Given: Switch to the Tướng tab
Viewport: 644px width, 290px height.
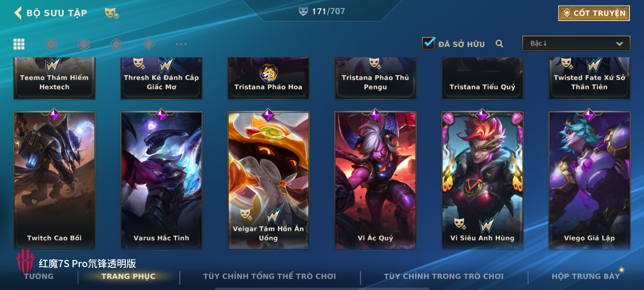Looking at the screenshot, I should 39,276.
